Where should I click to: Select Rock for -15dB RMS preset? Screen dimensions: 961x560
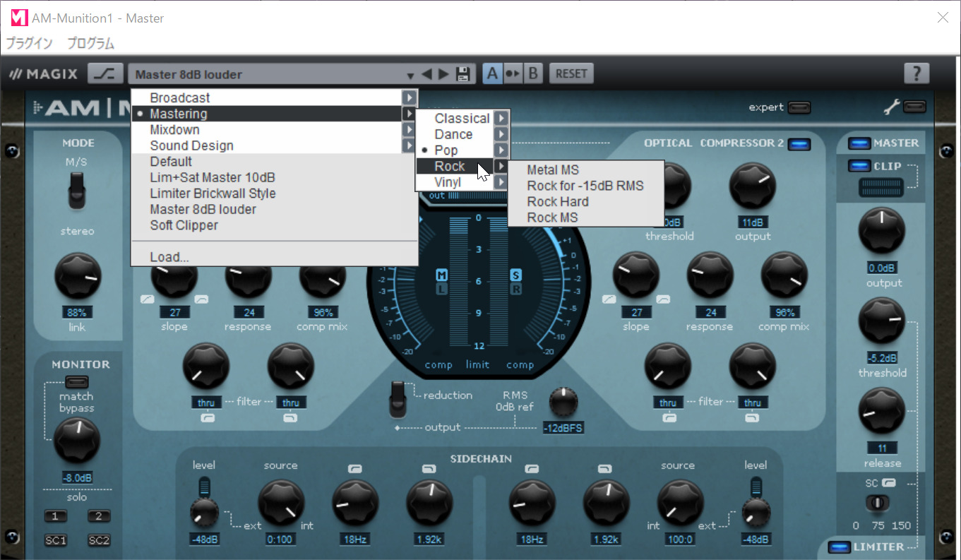(x=586, y=186)
